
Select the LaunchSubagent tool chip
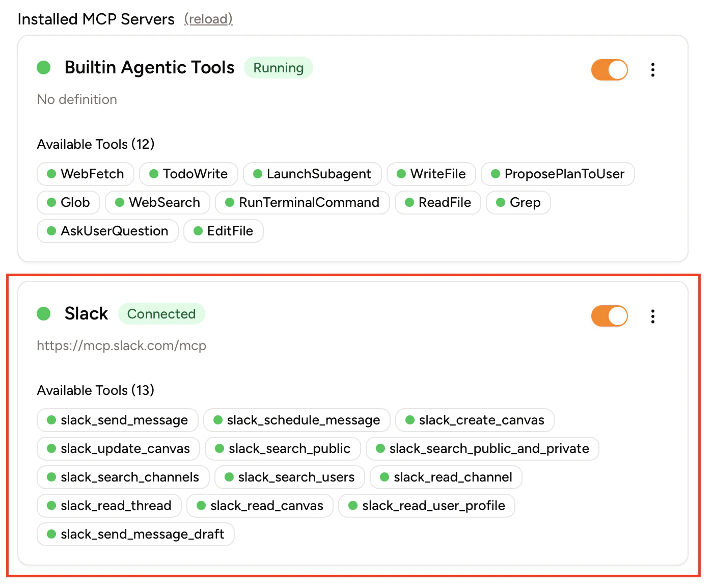tap(312, 174)
